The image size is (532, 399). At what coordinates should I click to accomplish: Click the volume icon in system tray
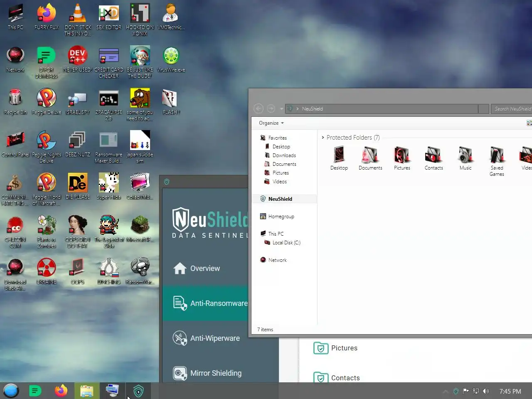click(x=486, y=391)
